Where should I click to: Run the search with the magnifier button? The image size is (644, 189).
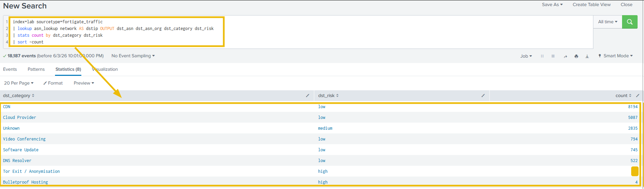coord(629,22)
